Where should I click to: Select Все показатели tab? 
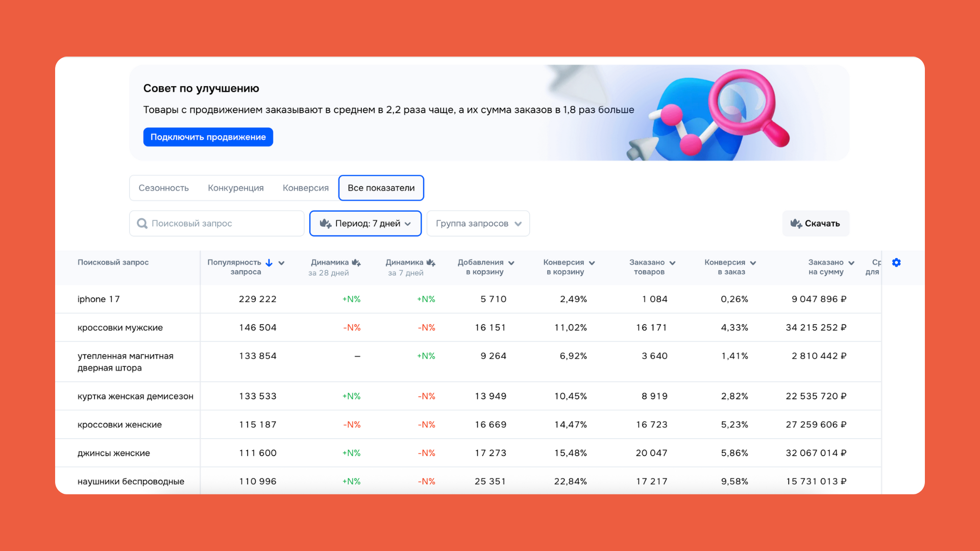[x=381, y=188]
